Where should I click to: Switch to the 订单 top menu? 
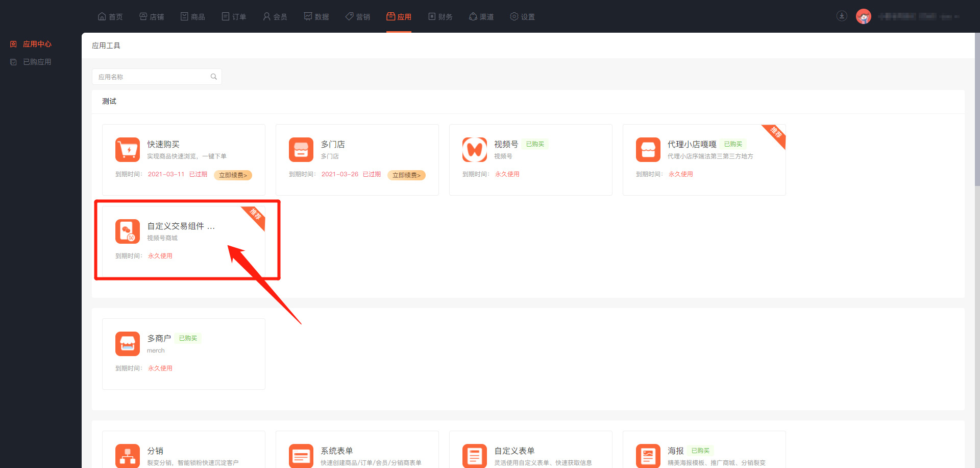click(234, 17)
